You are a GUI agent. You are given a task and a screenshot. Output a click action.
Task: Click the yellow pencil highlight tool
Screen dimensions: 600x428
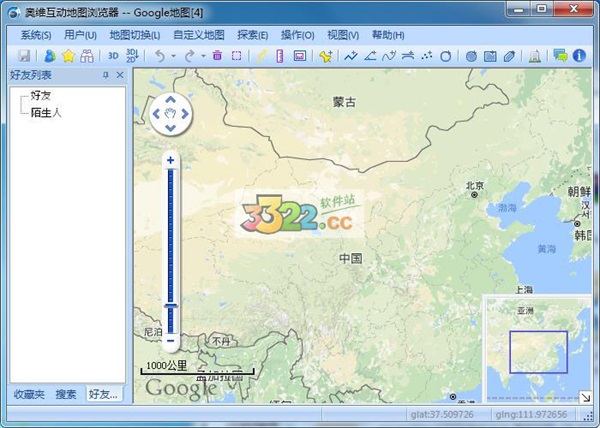coord(262,56)
